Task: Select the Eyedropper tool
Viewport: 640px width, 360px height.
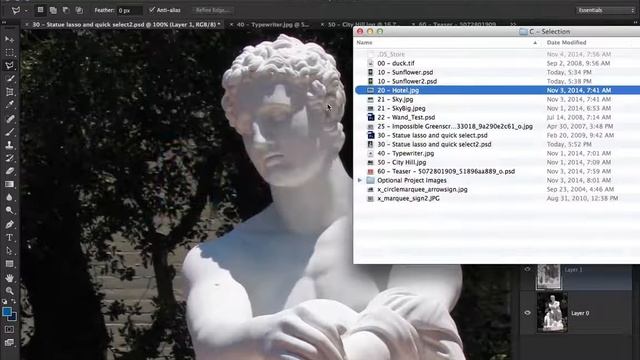Action: (x=9, y=105)
